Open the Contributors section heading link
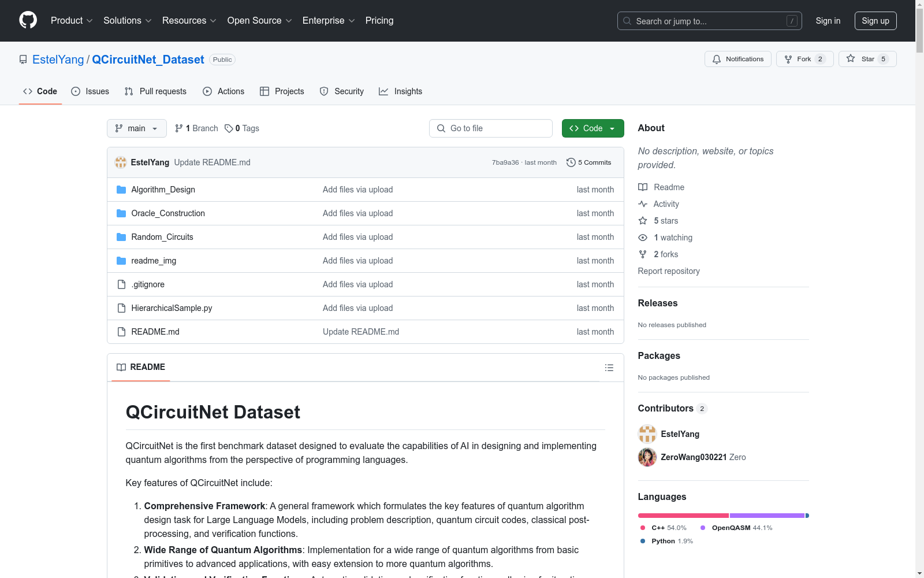 673,409
